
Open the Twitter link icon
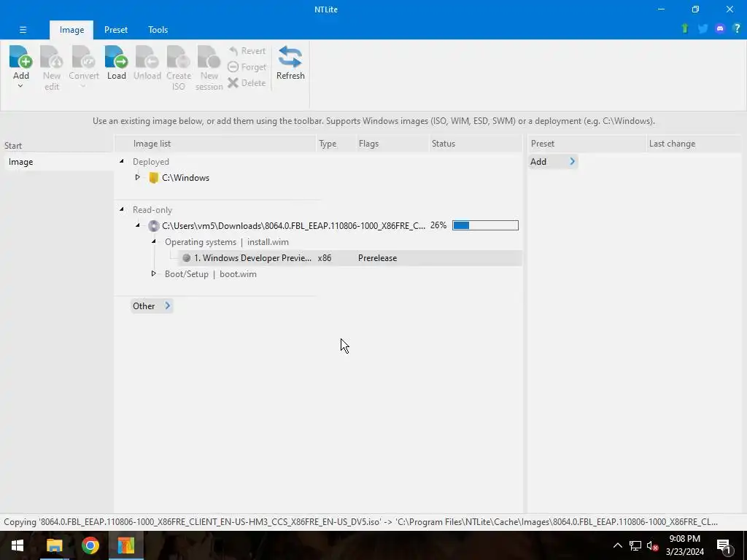(x=703, y=28)
